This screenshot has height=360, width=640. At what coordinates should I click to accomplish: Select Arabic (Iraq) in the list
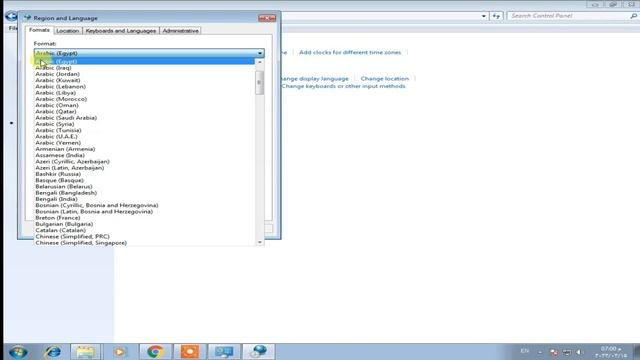tap(144, 68)
